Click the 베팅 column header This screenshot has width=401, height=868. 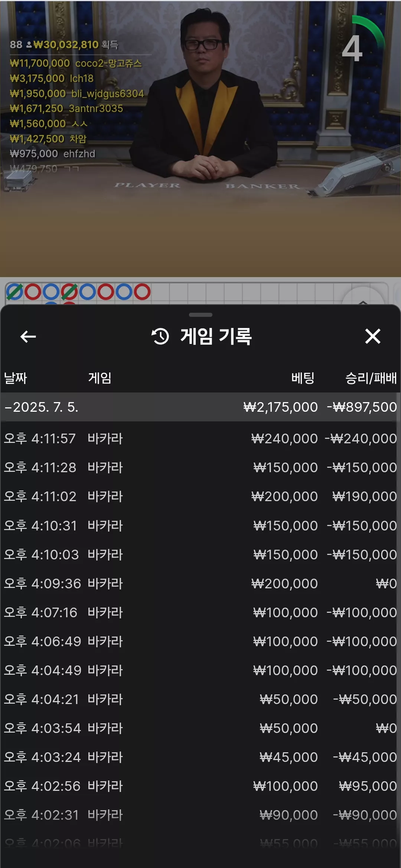303,378
